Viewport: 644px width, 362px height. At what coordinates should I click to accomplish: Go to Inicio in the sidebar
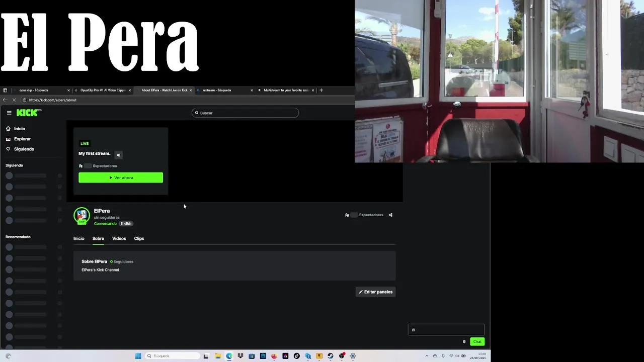pos(16,129)
